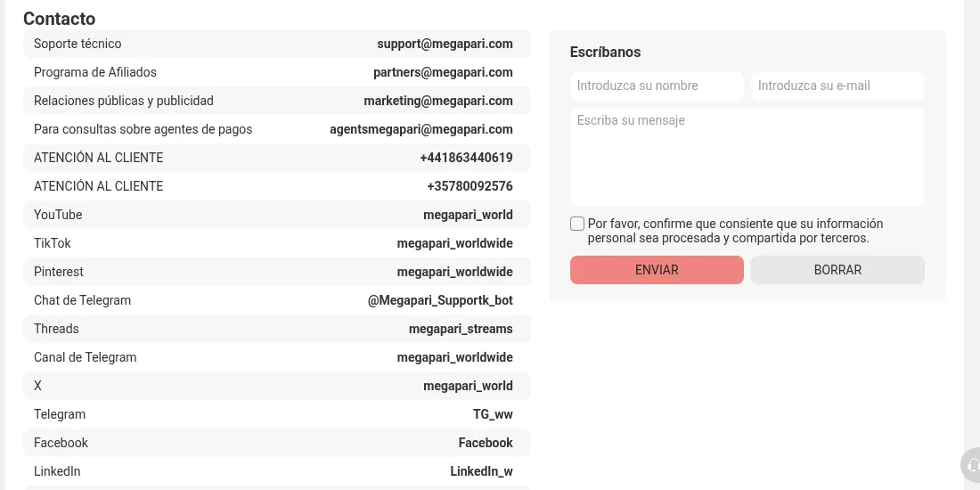Open the TikTok megapari_worldwide link
The height and width of the screenshot is (490, 980).
(455, 244)
